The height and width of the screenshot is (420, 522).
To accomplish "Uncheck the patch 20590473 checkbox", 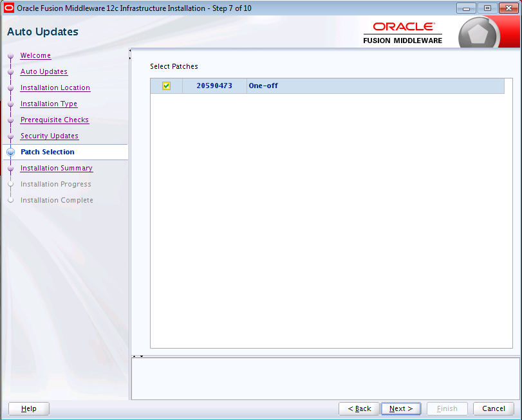I will click(x=166, y=86).
